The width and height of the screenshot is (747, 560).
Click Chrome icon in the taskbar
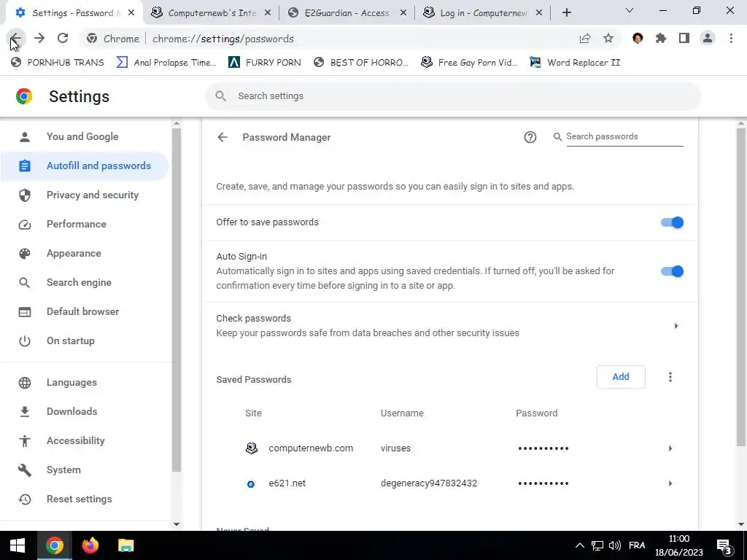[54, 545]
